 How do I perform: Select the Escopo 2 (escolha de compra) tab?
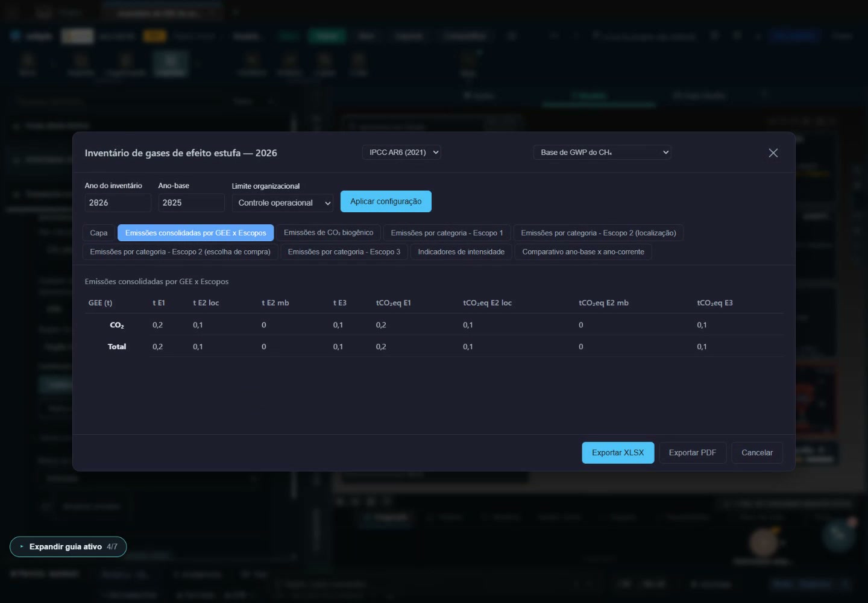(x=180, y=252)
